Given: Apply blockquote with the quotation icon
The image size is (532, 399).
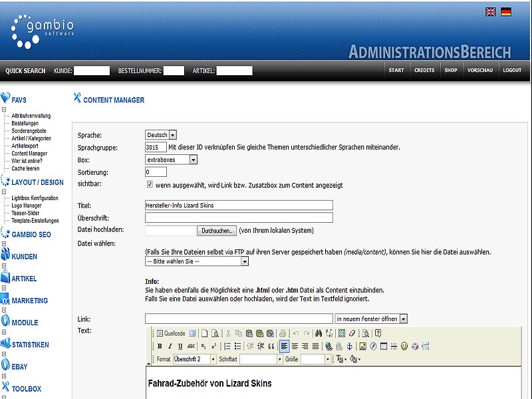Looking at the screenshot, I should 271,346.
